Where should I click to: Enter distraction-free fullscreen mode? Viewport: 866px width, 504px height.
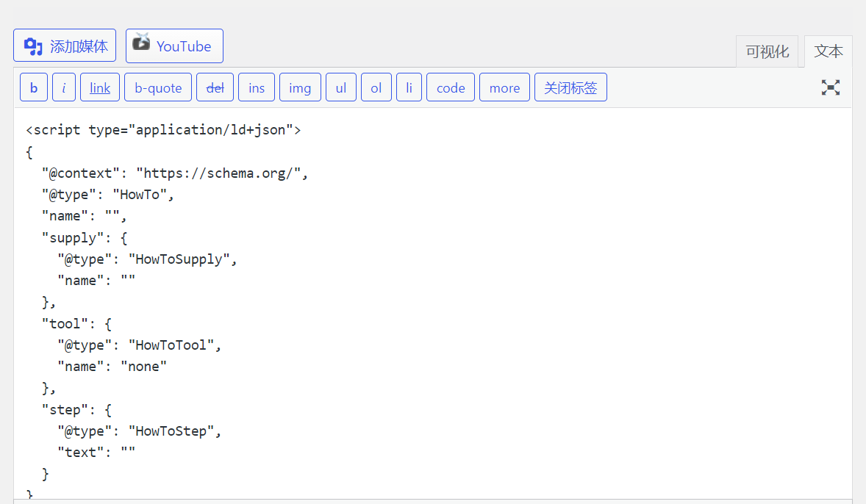[x=830, y=87]
